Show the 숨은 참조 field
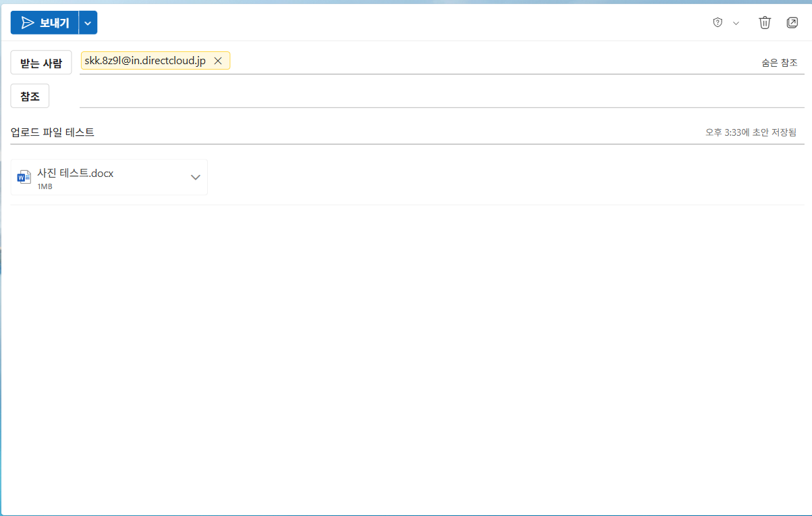 coord(779,63)
